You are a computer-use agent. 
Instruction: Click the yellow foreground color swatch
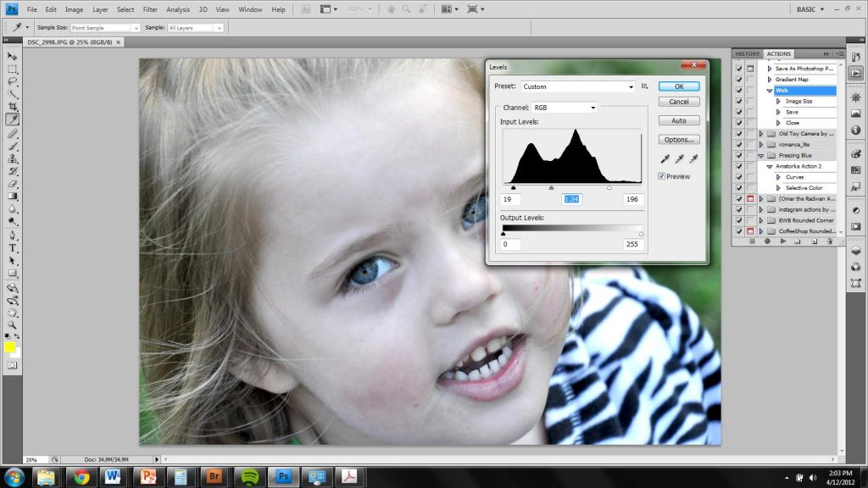(9, 347)
